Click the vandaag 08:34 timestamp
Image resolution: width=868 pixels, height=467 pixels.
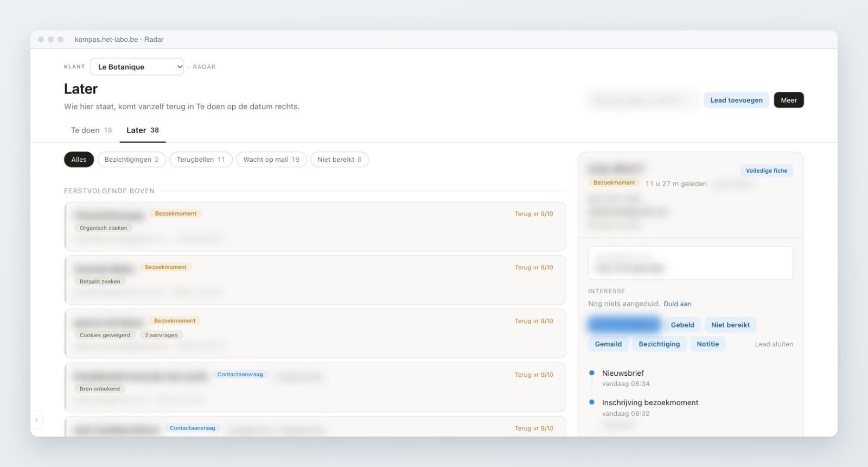[626, 384]
